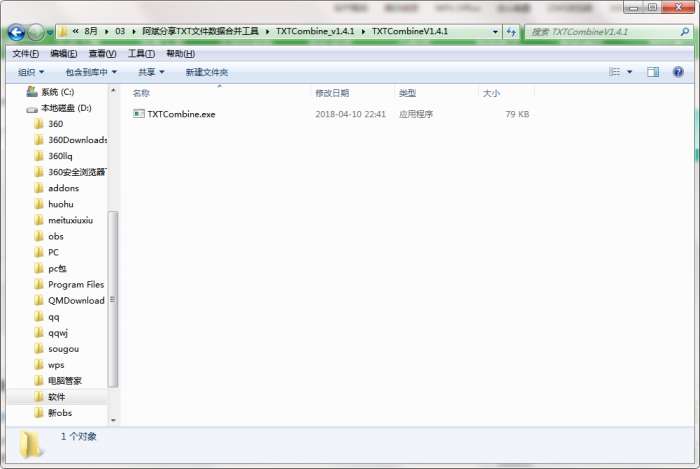Navigate to the 03 breadcrumb folder
Viewport: 700px width, 469px height.
(x=120, y=31)
